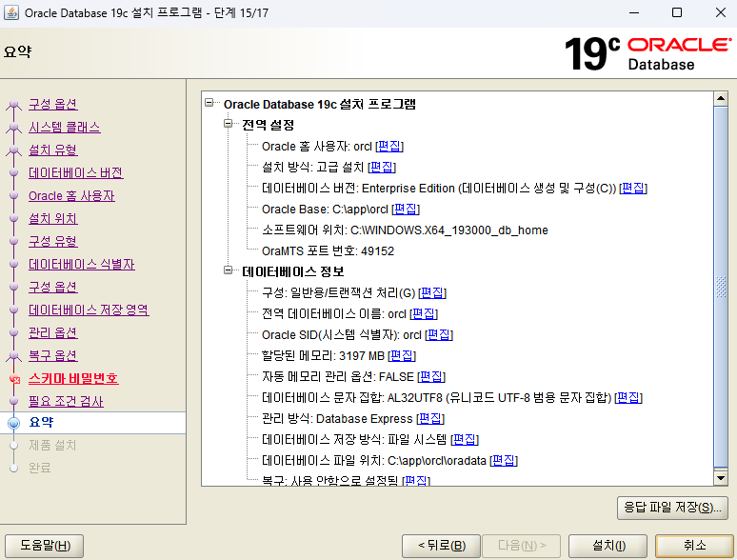Open the 구성 옵션 step below 데이터베이스 식별자

coord(53,287)
